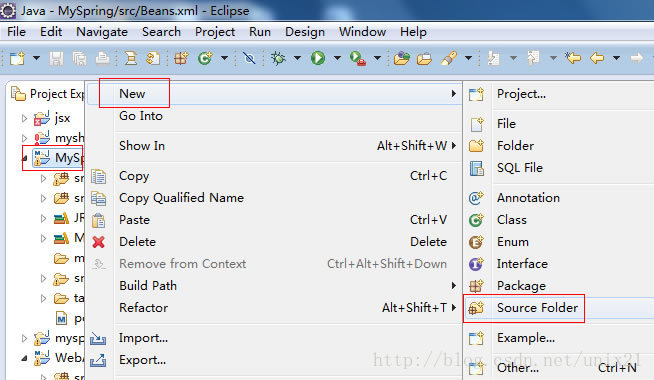Open the Search menu
The height and width of the screenshot is (380, 654).
161,32
